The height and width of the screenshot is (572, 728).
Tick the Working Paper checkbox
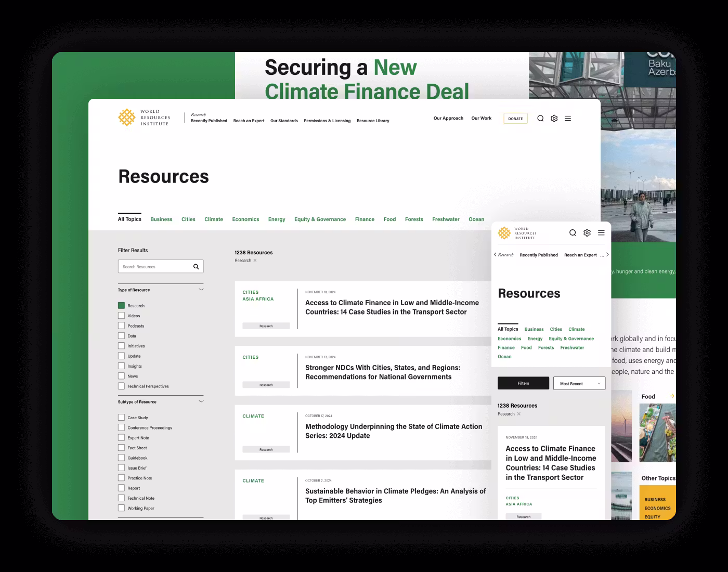click(121, 508)
